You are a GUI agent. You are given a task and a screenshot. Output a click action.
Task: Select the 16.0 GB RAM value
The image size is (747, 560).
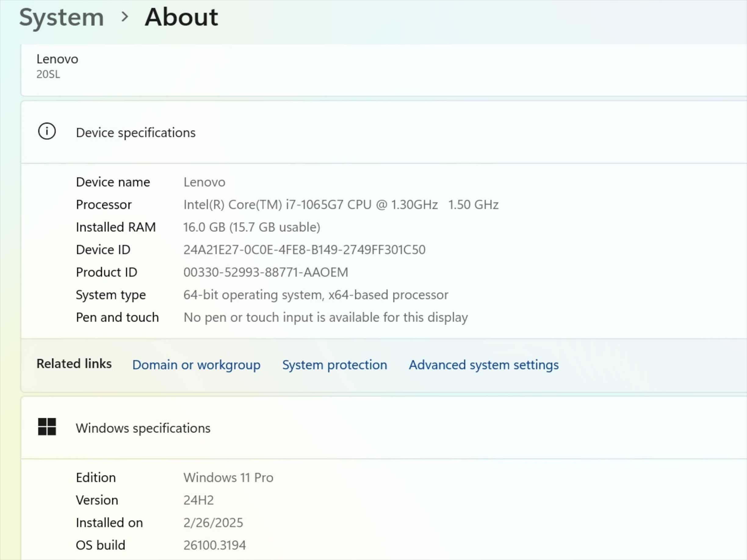point(252,227)
